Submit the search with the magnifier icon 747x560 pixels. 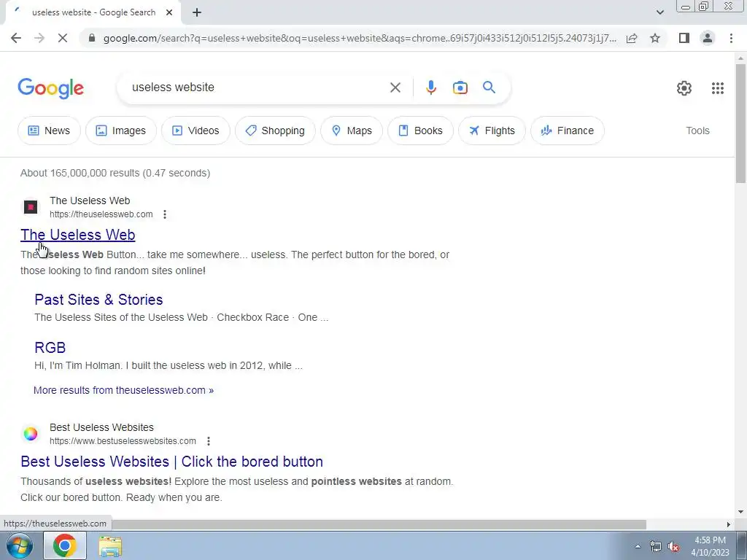tap(489, 87)
